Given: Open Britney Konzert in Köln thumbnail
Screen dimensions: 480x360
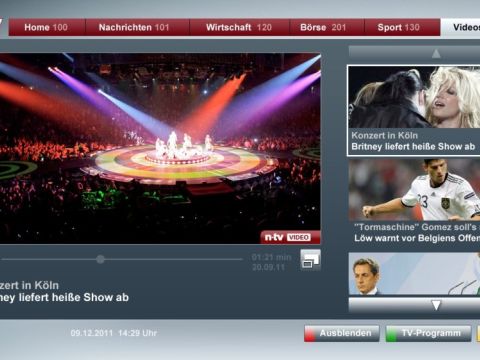Looking at the screenshot, I should [414, 97].
